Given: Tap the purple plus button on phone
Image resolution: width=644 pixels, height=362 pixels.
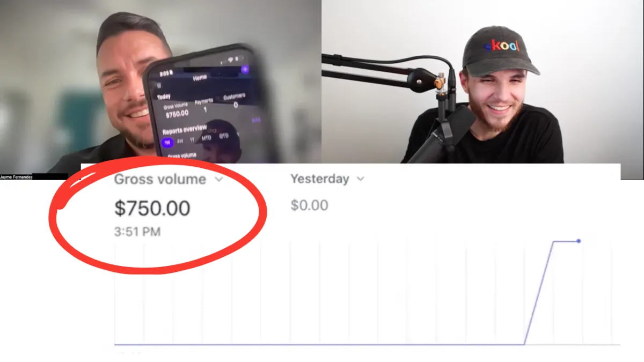Looking at the screenshot, I should coord(245,69).
